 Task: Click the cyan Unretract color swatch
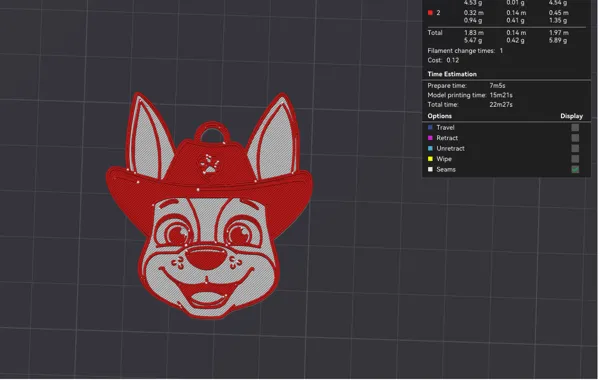431,148
